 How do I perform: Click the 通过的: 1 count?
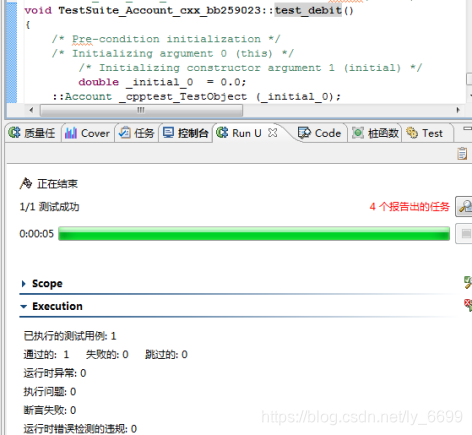(x=46, y=354)
